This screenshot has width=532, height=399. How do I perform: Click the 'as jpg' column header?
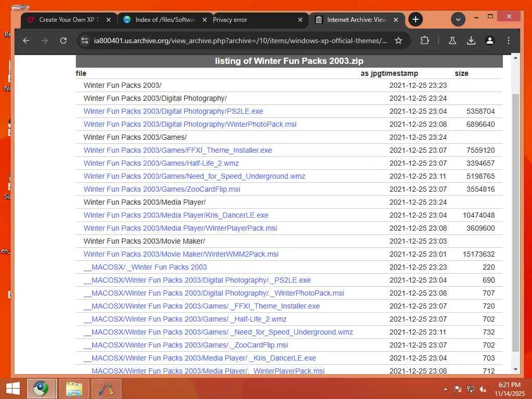click(371, 73)
